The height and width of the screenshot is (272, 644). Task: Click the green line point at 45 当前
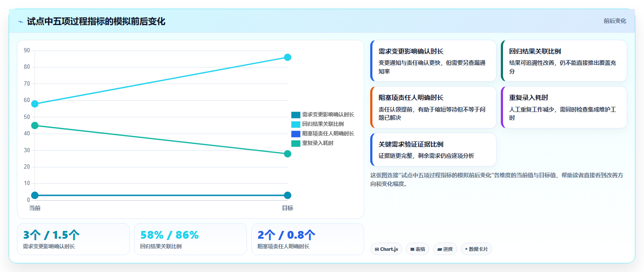click(x=35, y=125)
